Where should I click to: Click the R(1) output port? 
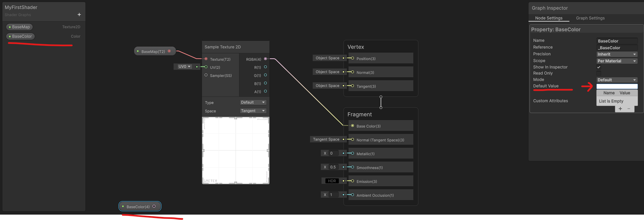pyautogui.click(x=265, y=67)
